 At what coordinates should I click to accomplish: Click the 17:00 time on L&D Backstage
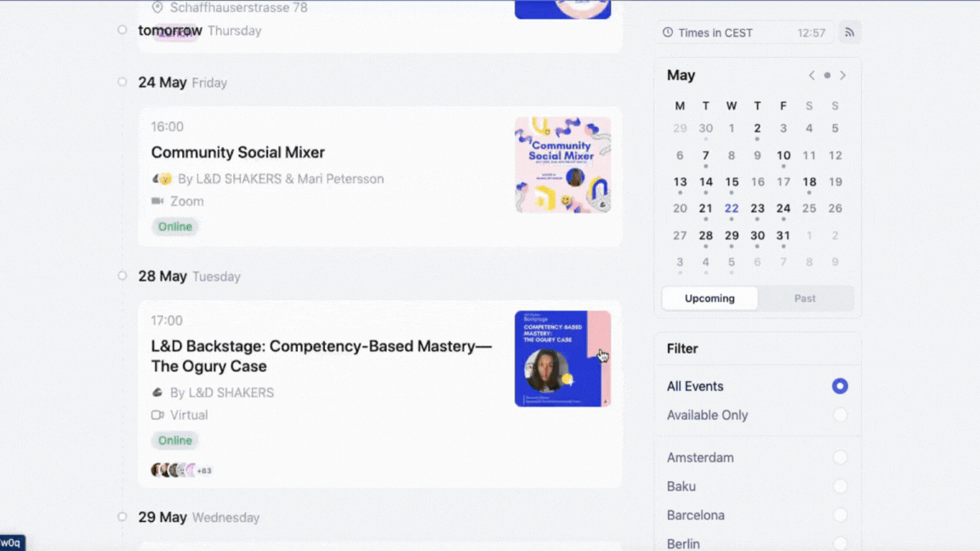[x=166, y=321]
